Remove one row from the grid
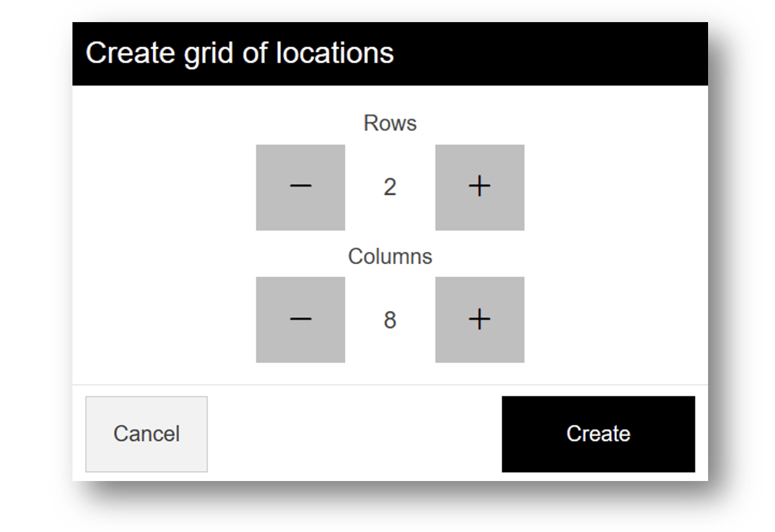 click(300, 187)
